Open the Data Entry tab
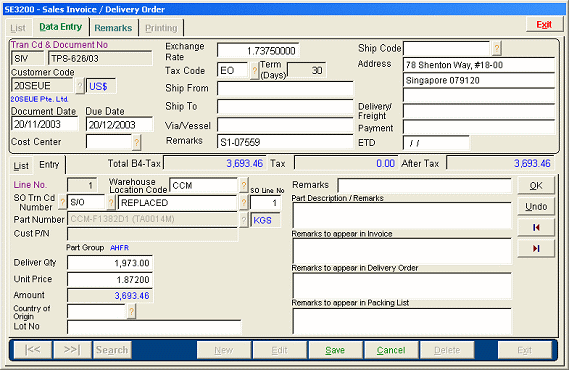The width and height of the screenshot is (569, 370). point(61,27)
